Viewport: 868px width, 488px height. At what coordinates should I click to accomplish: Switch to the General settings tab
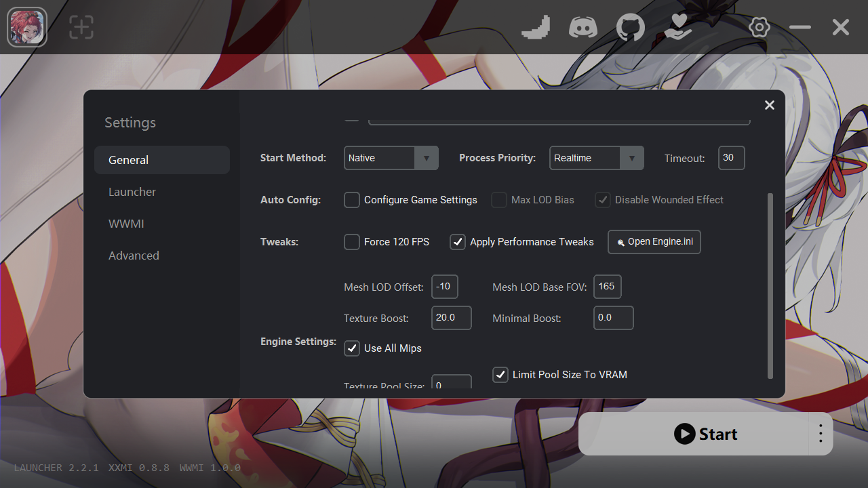(x=162, y=160)
